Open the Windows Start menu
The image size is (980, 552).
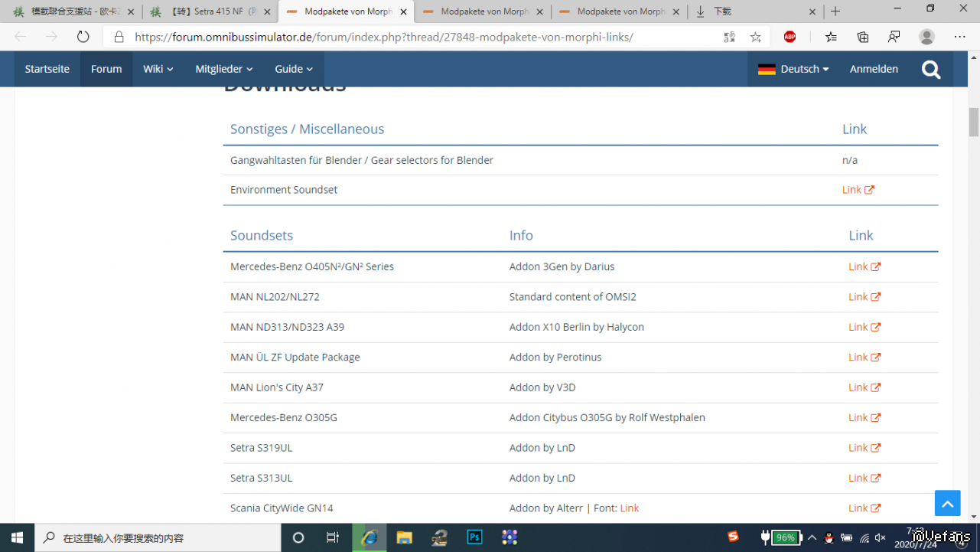17,537
